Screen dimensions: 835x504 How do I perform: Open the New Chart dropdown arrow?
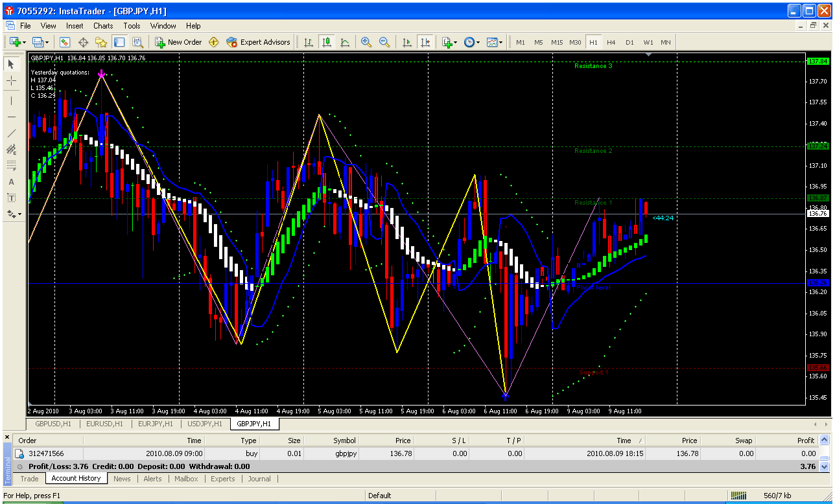24,42
